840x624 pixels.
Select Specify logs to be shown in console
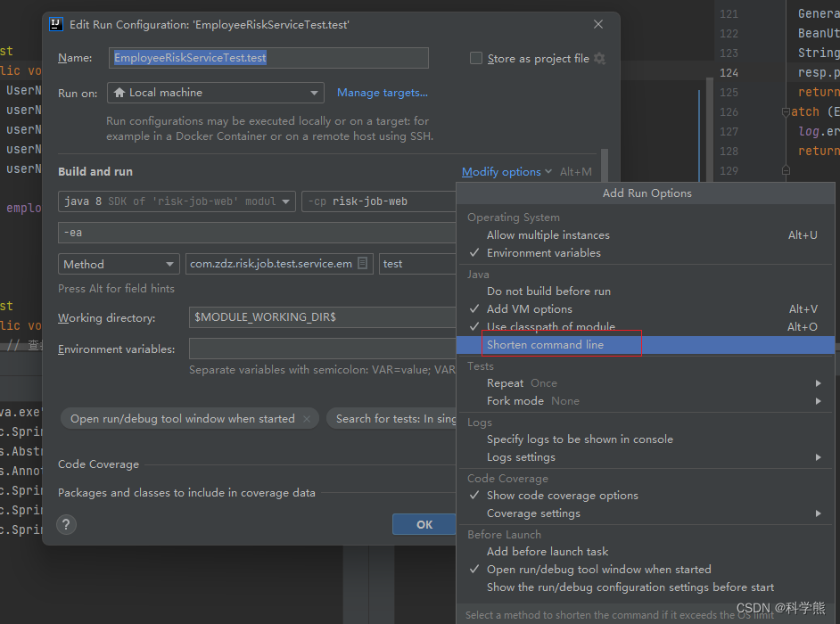pyautogui.click(x=645, y=439)
